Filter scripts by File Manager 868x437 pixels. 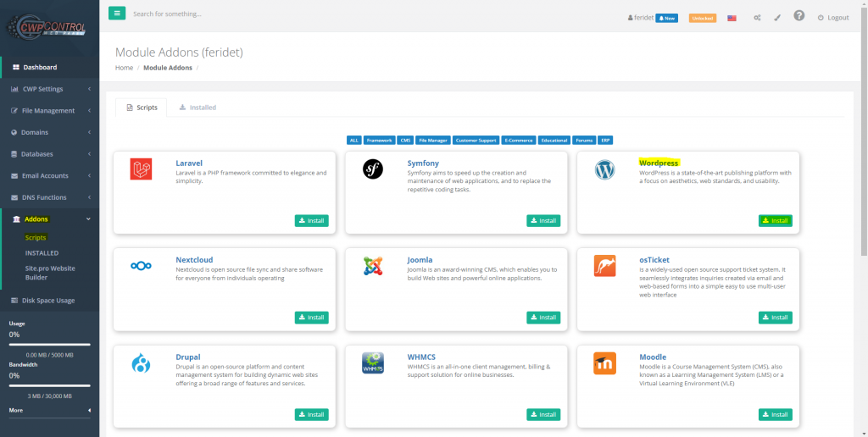pos(433,141)
